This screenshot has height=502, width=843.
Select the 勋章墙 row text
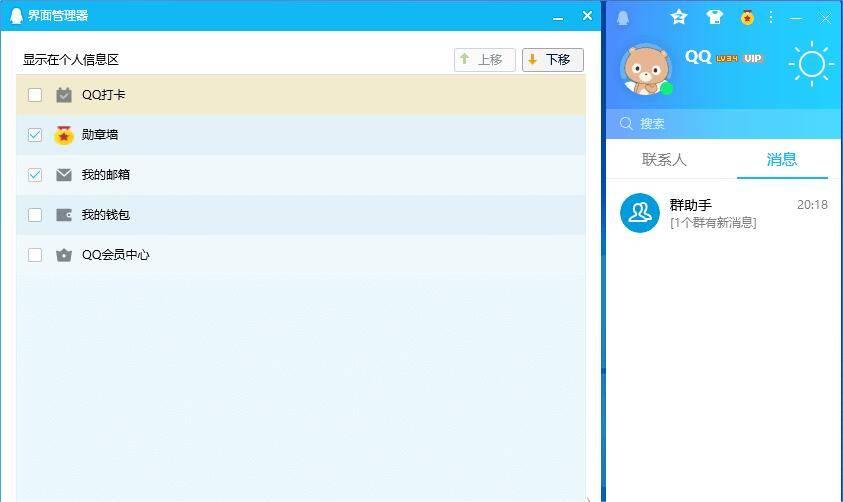point(100,135)
